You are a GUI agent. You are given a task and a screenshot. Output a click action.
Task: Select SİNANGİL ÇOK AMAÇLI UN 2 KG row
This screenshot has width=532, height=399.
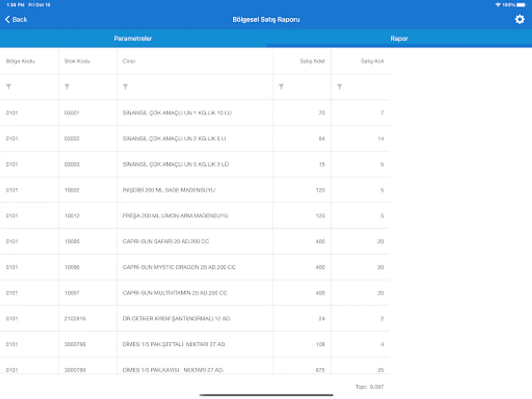195,139
